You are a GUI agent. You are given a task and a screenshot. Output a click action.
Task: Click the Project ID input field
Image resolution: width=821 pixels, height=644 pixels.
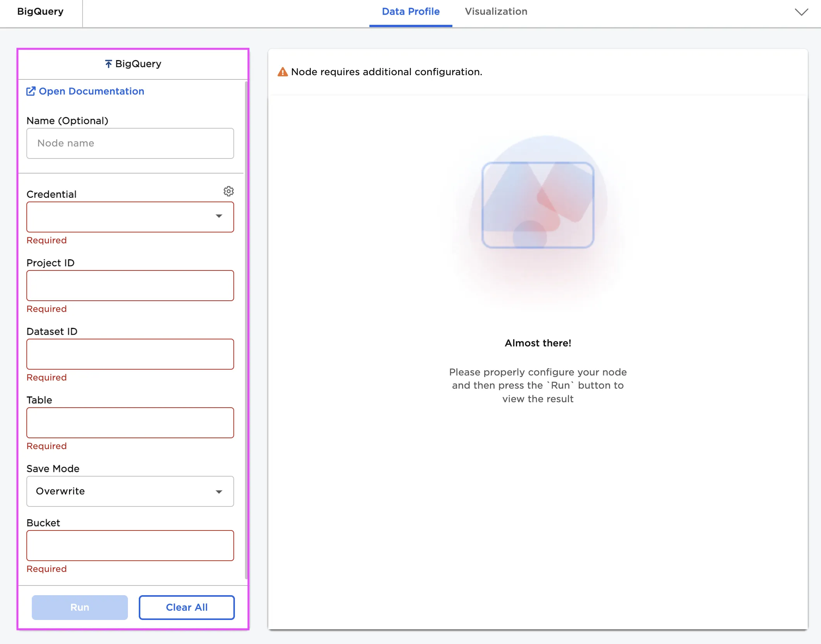tap(130, 286)
